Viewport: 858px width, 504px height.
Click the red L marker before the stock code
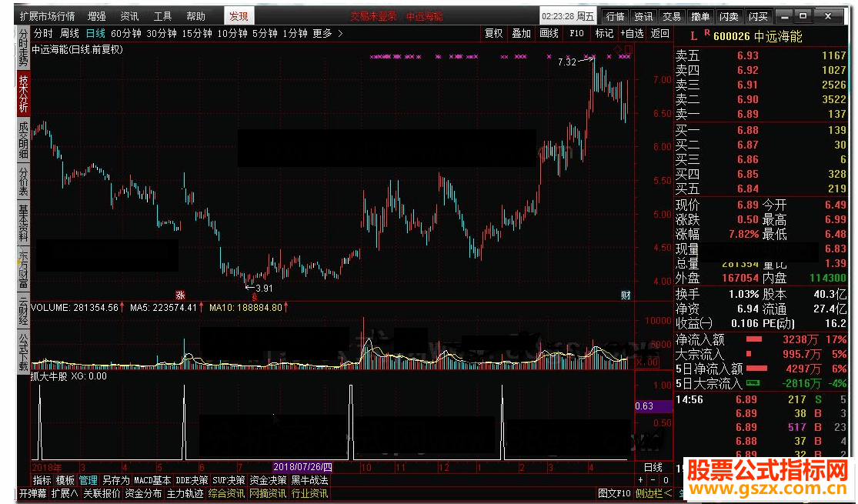pos(694,37)
